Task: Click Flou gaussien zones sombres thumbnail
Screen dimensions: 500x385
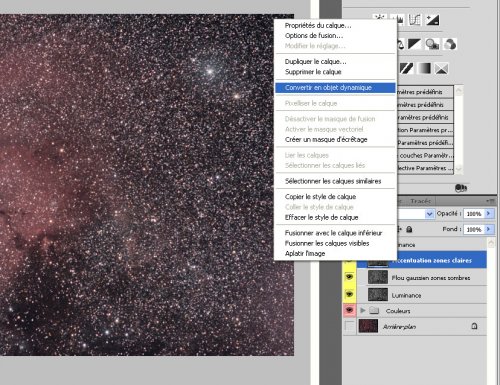Action: (378, 277)
